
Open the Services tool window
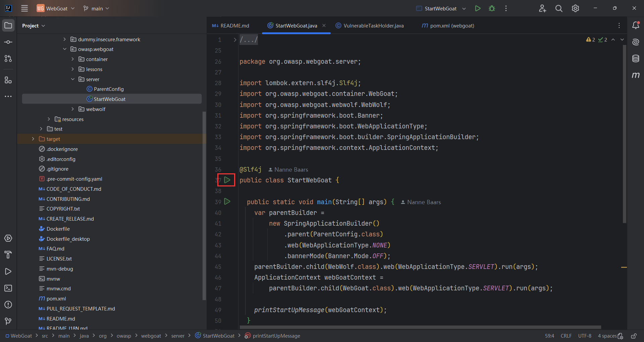tap(8, 238)
